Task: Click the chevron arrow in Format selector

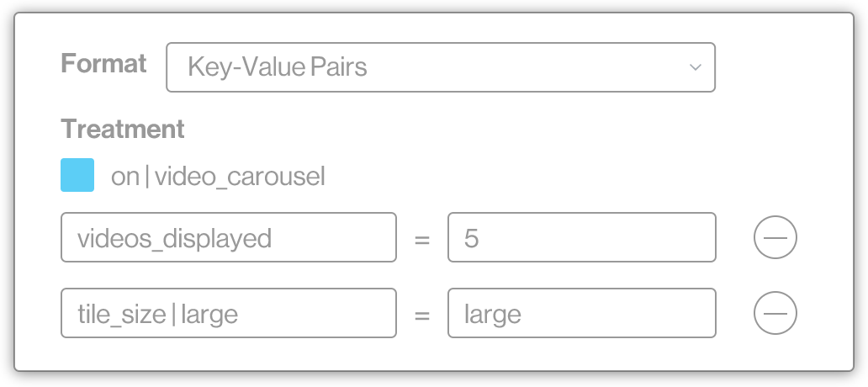Action: 695,67
